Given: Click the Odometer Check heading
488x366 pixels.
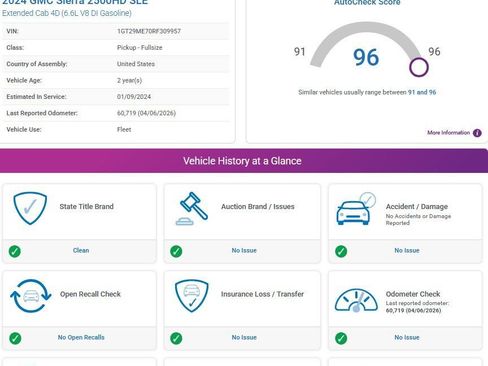Looking at the screenshot, I should (413, 294).
